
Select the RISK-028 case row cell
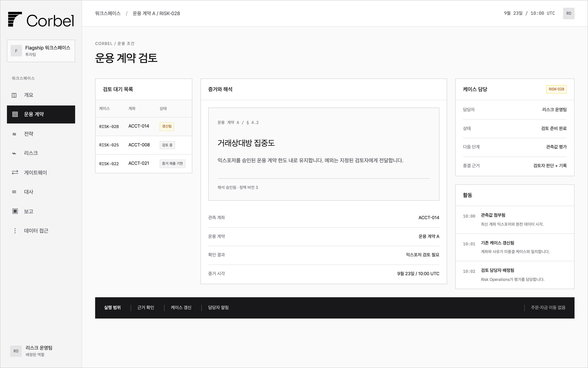(x=109, y=127)
